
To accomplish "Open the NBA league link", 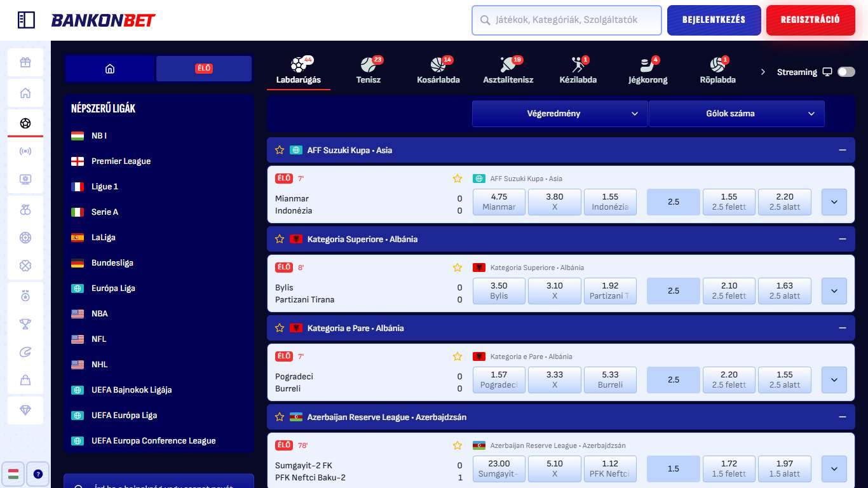I will pyautogui.click(x=100, y=313).
